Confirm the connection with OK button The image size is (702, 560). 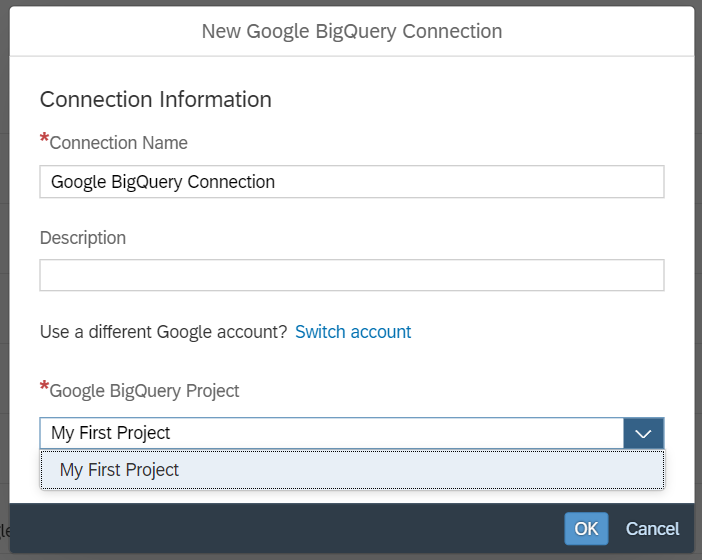(586, 529)
